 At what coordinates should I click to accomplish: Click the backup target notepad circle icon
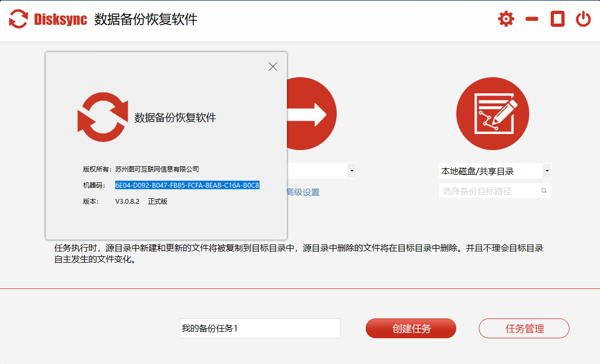[x=492, y=114]
